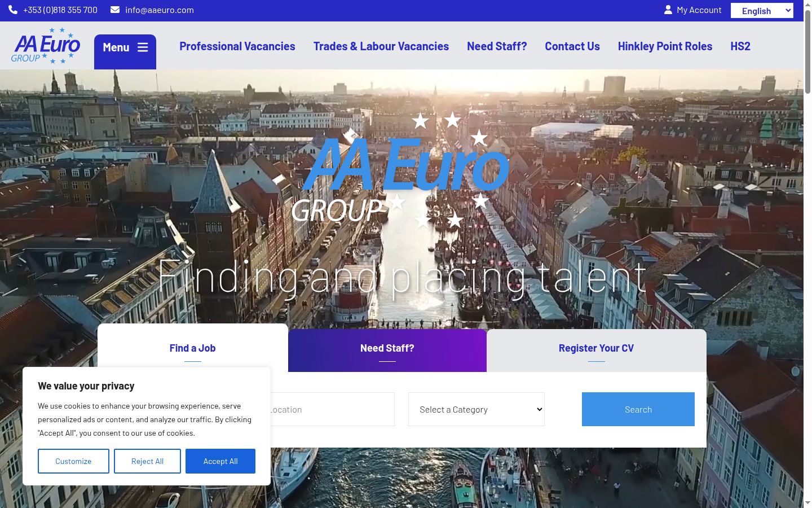Image resolution: width=812 pixels, height=508 pixels.
Task: Click Customize cookies button
Action: (73, 461)
